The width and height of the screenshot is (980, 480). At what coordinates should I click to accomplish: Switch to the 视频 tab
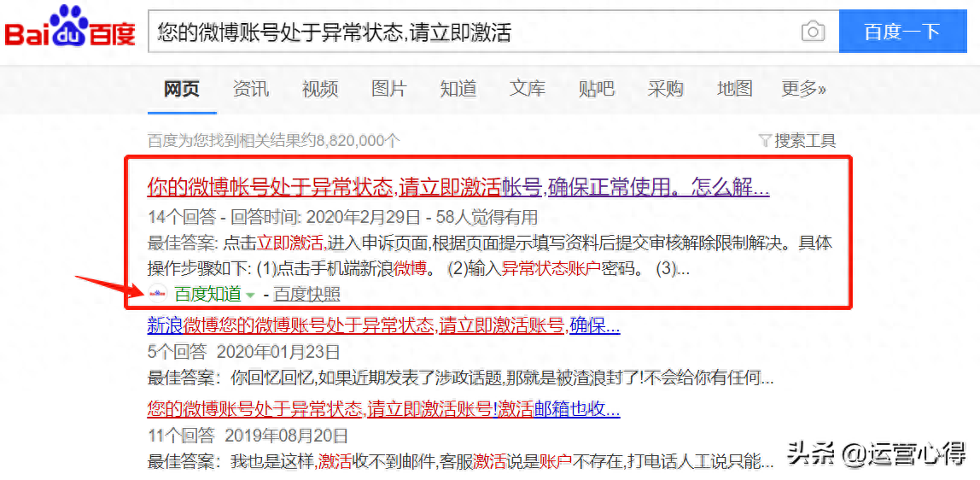320,89
